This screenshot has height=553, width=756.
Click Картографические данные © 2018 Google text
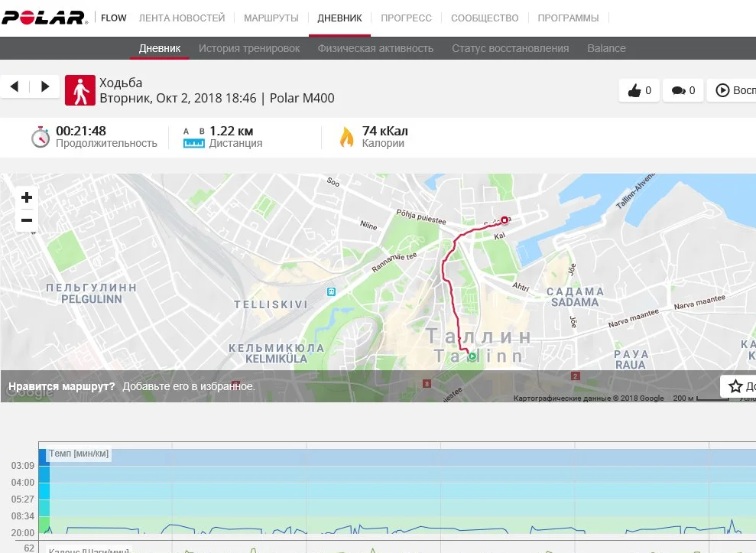(589, 398)
